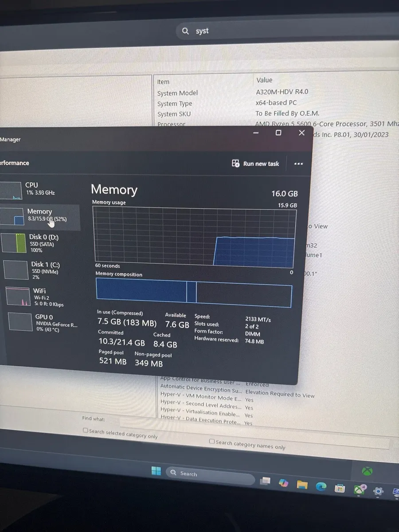Viewport: 399px width, 532px height.
Task: Click the '521 MB' paged pool value
Action: [x=113, y=361]
